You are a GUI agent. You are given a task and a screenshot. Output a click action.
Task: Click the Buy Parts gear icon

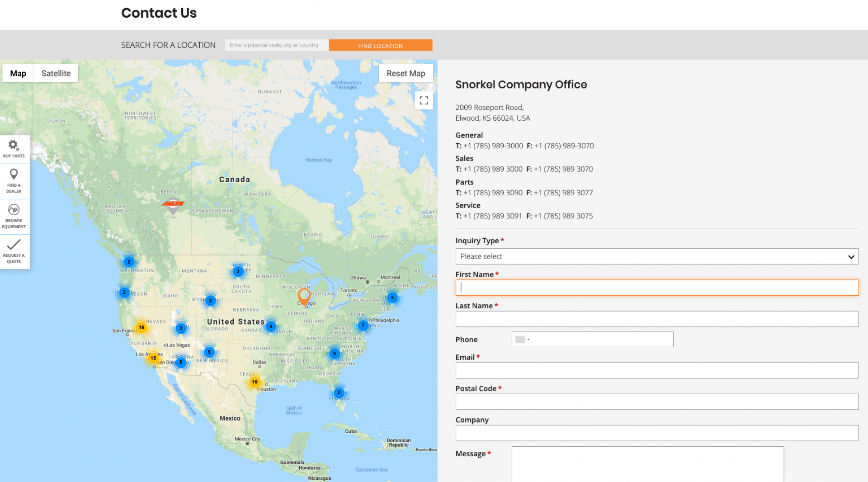click(14, 146)
